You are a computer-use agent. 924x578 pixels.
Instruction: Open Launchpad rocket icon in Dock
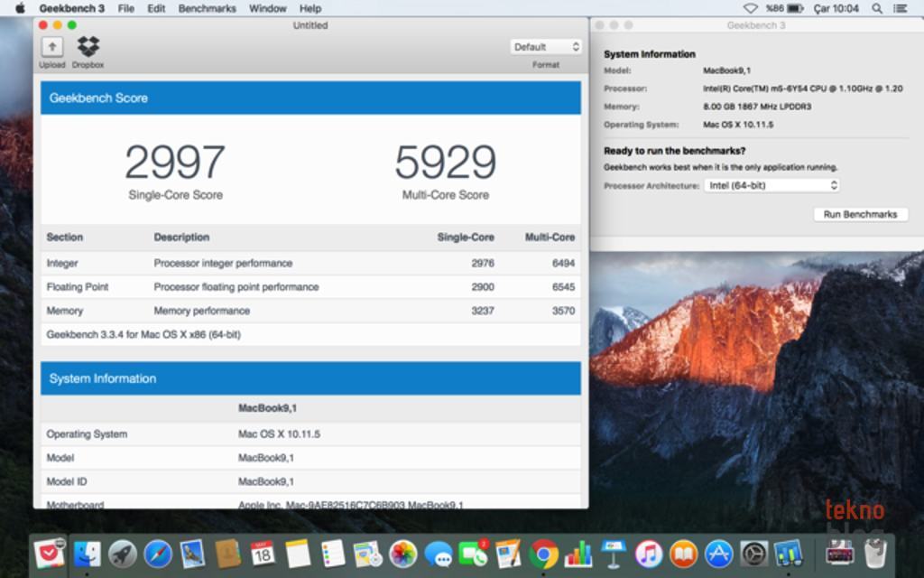123,555
